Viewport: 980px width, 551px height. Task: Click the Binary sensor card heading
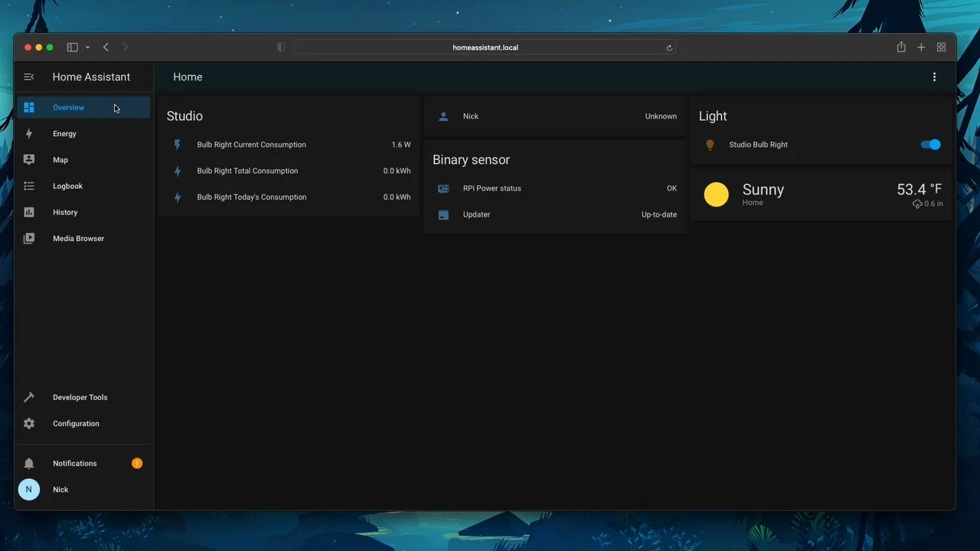pos(471,160)
